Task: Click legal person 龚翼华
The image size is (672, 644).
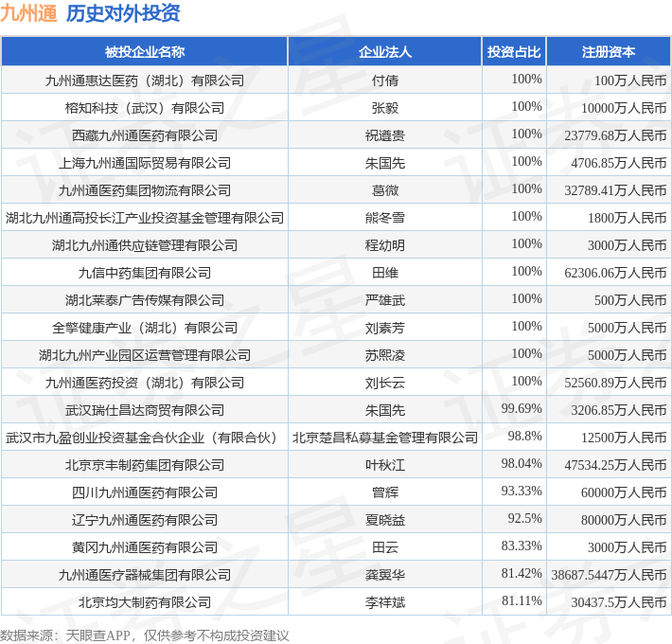Action: click(385, 574)
